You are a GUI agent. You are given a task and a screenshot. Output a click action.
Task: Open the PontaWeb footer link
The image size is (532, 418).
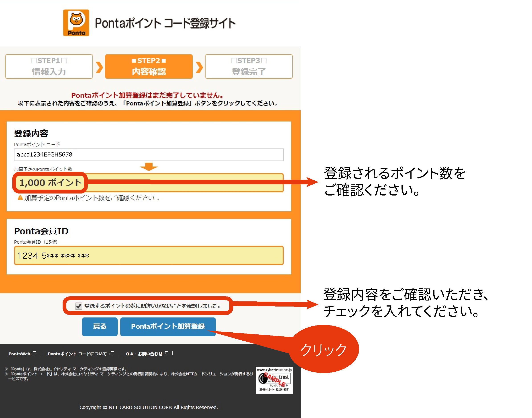[19, 354]
